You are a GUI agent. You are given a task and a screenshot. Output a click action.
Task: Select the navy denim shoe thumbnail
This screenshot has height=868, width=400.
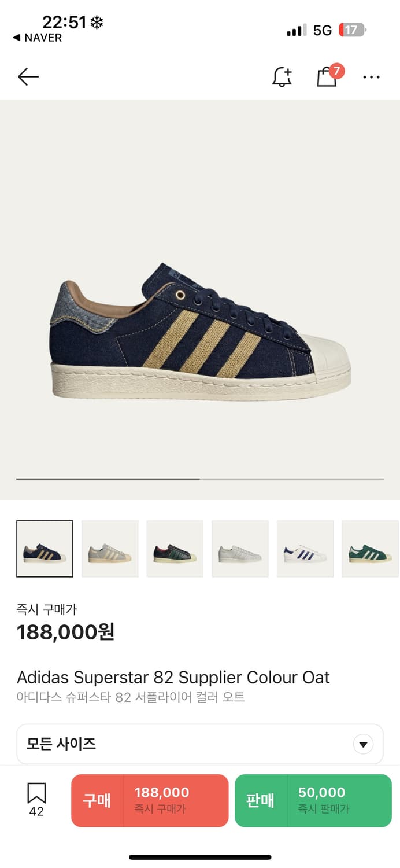pos(45,549)
